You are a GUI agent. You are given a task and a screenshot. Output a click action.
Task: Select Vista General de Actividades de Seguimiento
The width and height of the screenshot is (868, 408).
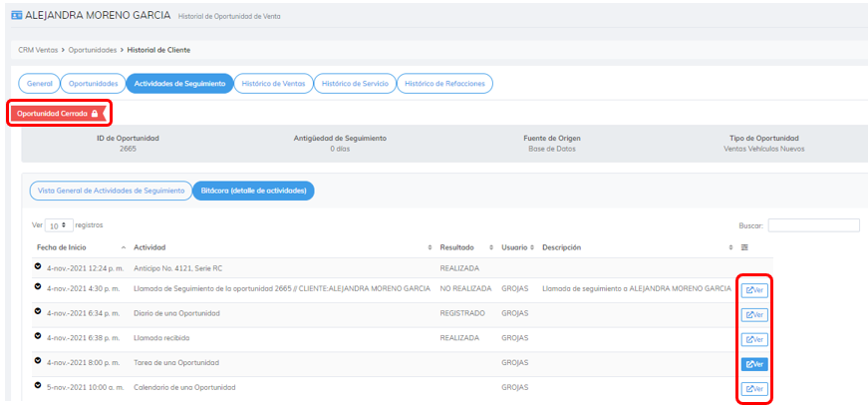111,191
